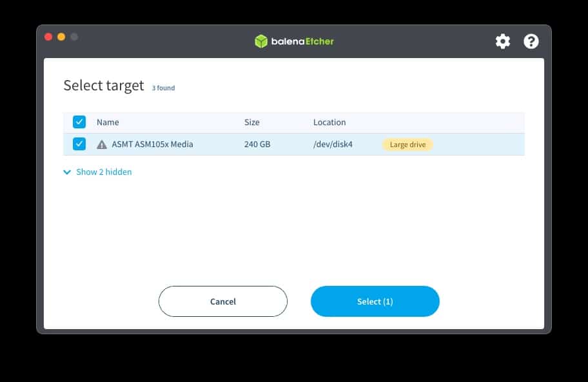Cancel target selection
The height and width of the screenshot is (382, 588).
(222, 301)
